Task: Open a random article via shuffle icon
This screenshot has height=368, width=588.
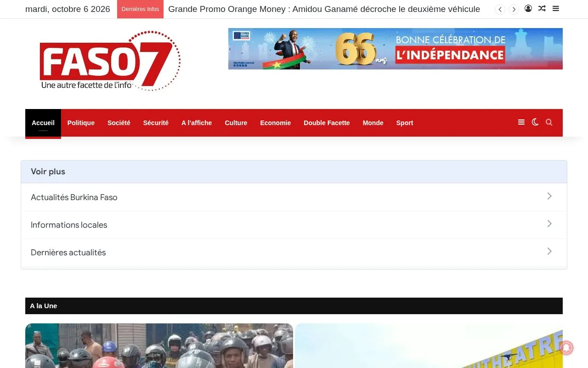Action: click(542, 8)
